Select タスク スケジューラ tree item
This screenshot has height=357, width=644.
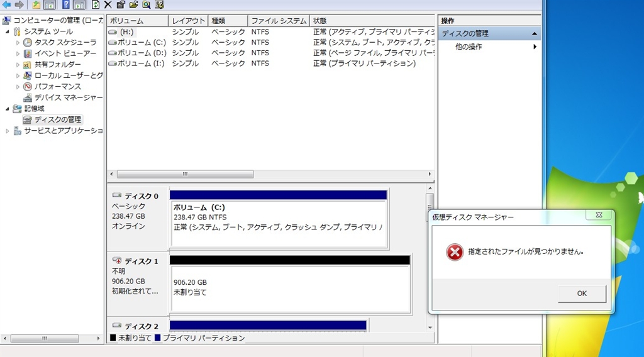pyautogui.click(x=65, y=42)
